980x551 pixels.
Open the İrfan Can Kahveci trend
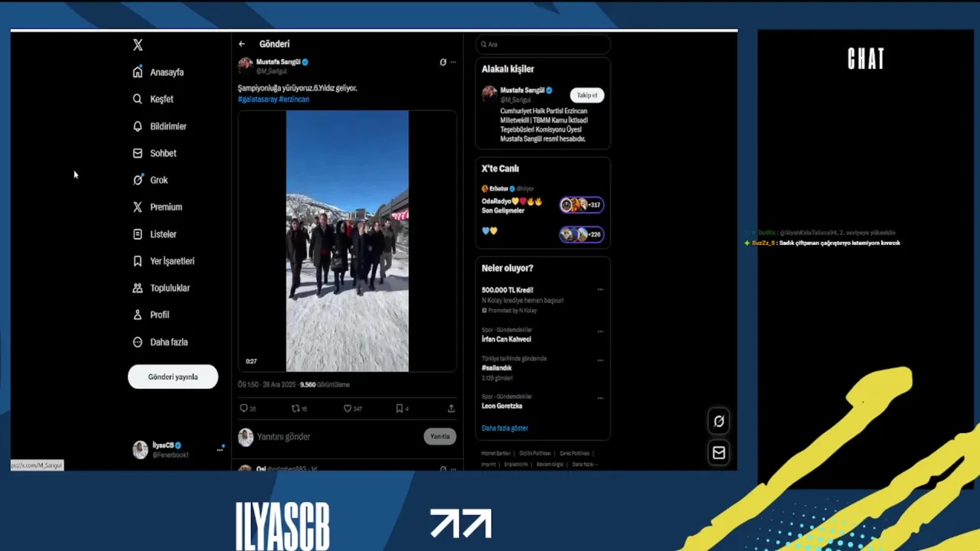click(506, 339)
